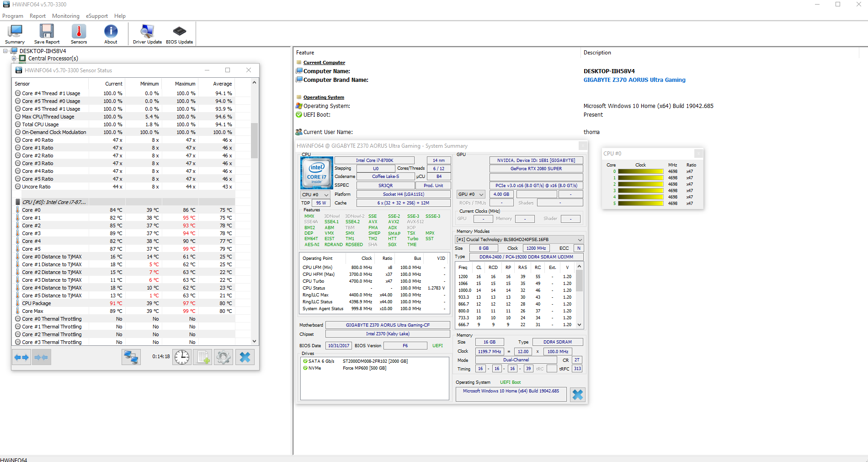The width and height of the screenshot is (868, 462).
Task: Open the Sensors thermometer icon
Action: pyautogui.click(x=79, y=34)
